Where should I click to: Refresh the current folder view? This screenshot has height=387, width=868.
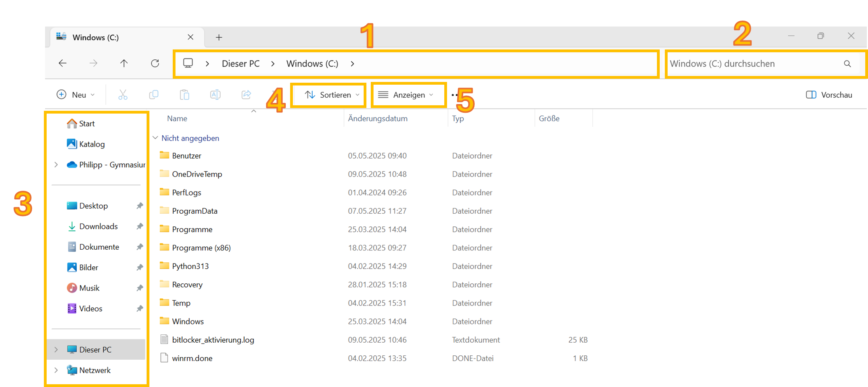point(155,63)
